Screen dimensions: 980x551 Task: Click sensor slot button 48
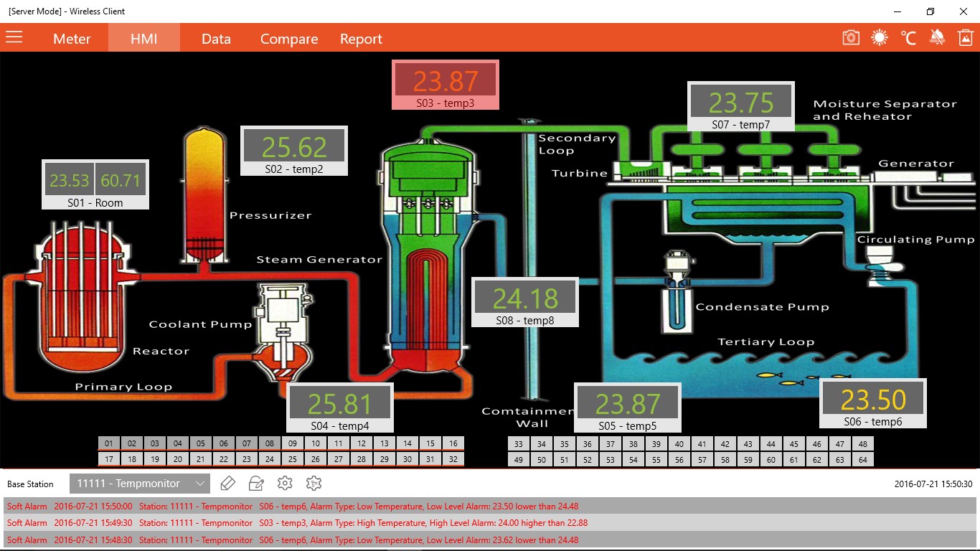[863, 444]
